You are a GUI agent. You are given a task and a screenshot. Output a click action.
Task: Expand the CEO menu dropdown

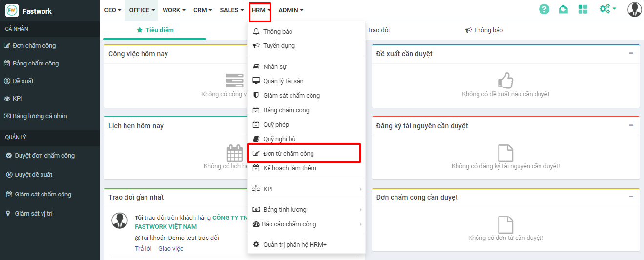113,10
